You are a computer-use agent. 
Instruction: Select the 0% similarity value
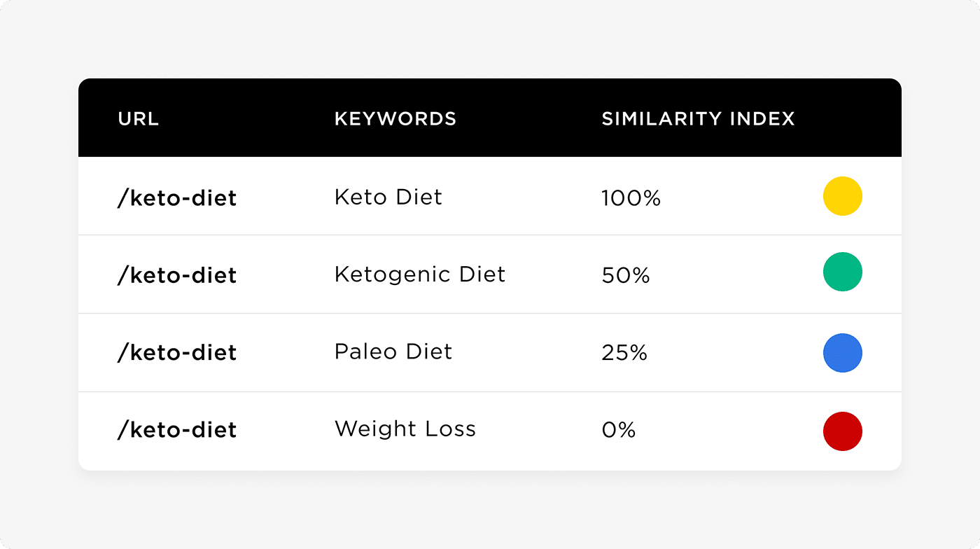pyautogui.click(x=618, y=430)
